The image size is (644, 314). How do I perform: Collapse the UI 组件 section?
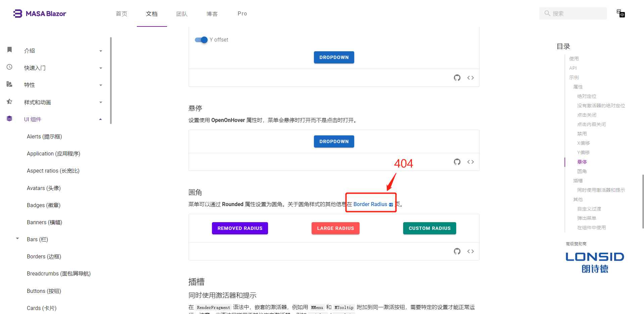(100, 119)
